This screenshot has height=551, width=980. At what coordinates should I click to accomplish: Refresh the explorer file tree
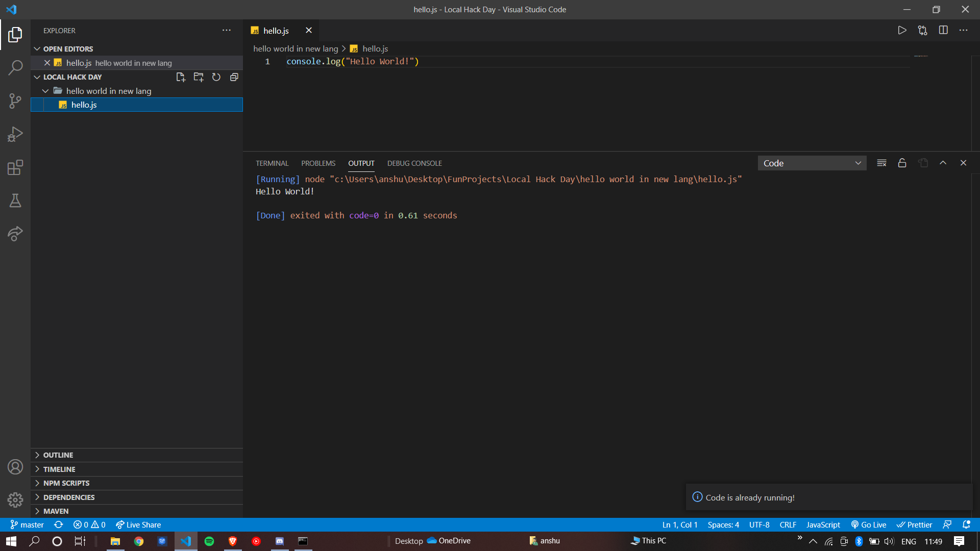pyautogui.click(x=216, y=77)
